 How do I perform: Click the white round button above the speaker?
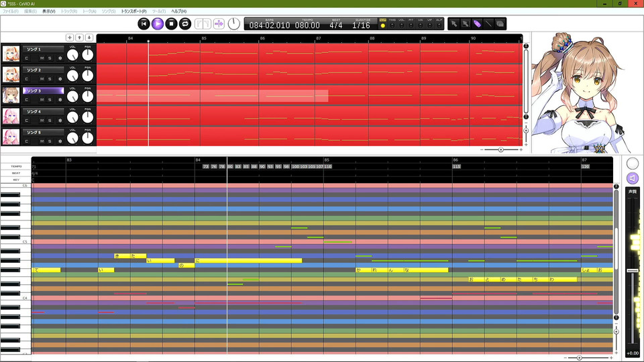[x=633, y=164]
